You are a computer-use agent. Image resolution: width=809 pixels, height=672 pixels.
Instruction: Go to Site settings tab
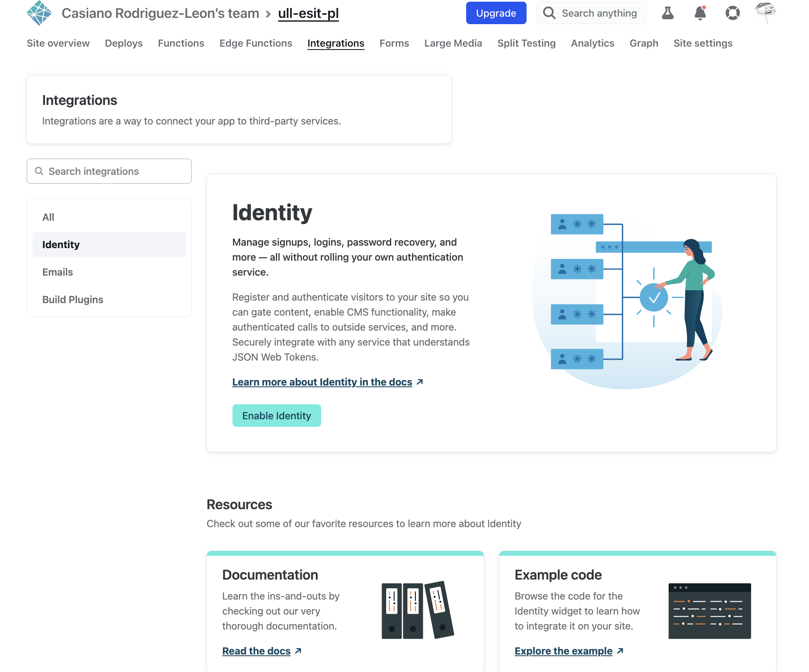pos(703,43)
